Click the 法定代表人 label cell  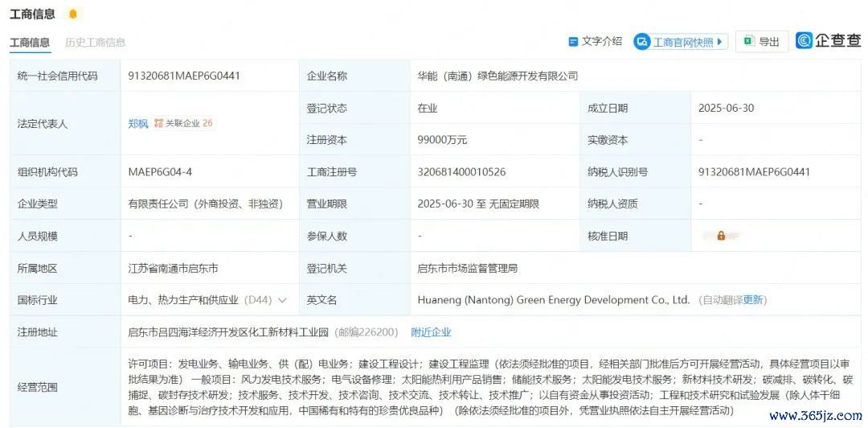(x=65, y=124)
